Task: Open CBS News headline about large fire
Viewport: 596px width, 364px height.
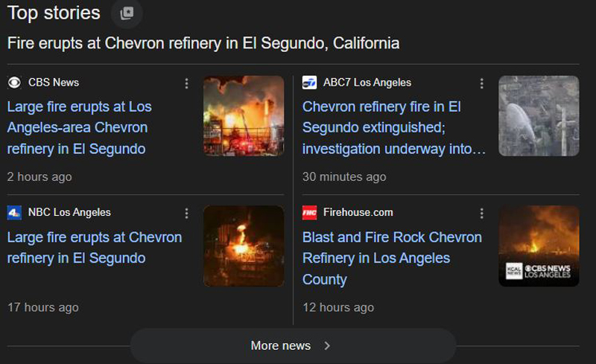Action: pos(79,127)
